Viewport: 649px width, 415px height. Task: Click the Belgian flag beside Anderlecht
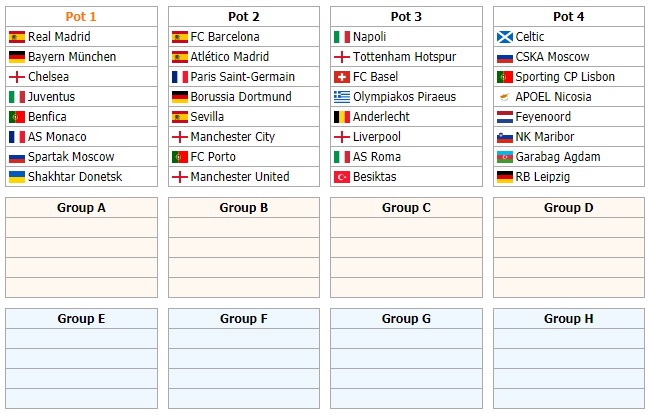pos(342,117)
